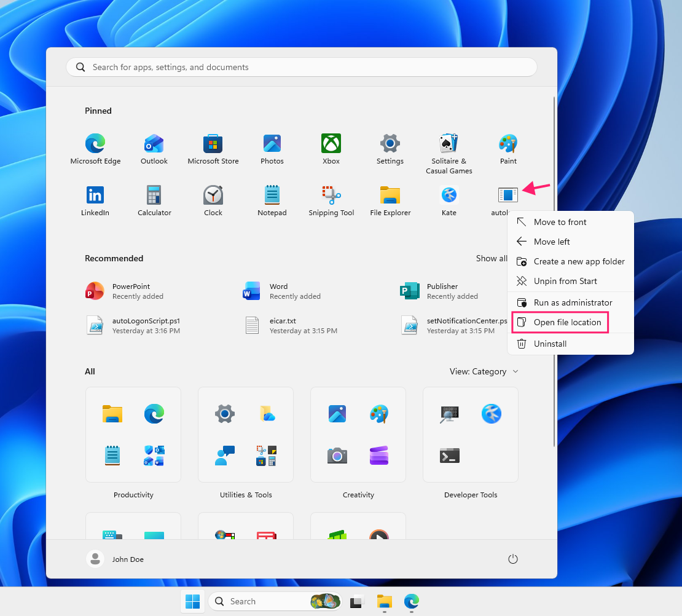Screen dimensions: 682x616
Task: Open eicar.txt recommended file
Action: 291,326
